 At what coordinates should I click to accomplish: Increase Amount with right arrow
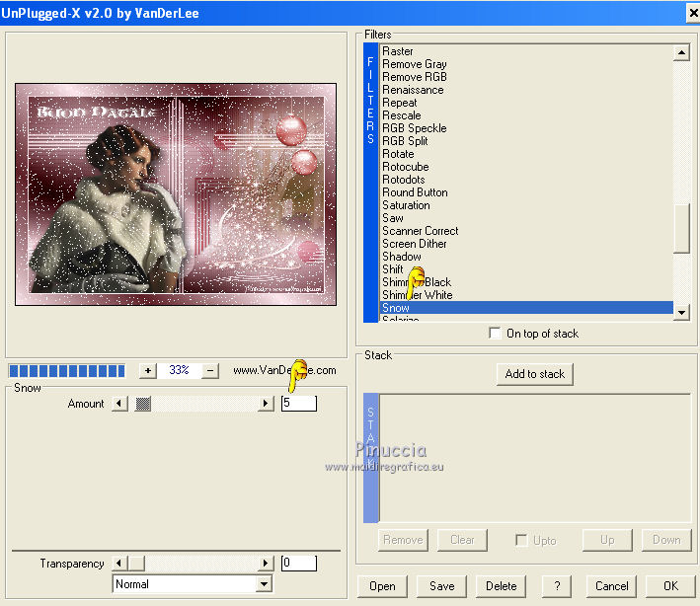point(266,404)
